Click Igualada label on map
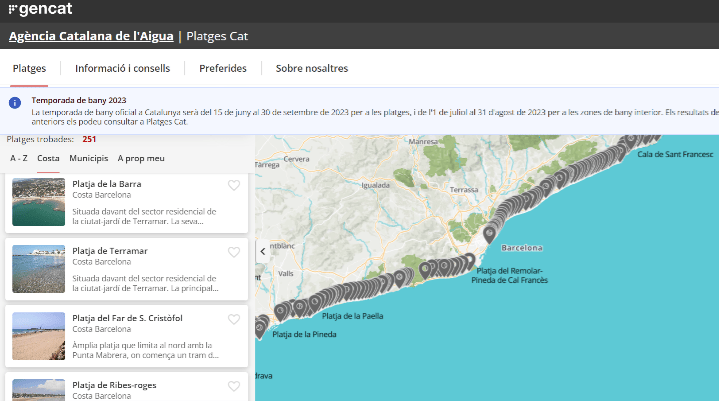 (376, 185)
